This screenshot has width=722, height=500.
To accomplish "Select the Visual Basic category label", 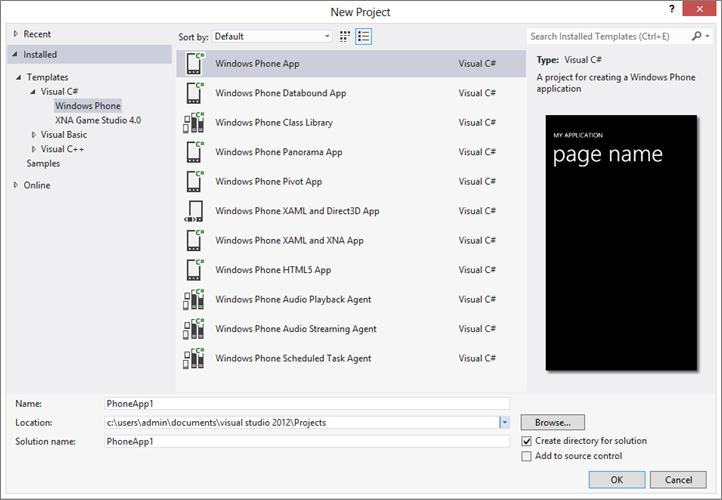I will (64, 134).
